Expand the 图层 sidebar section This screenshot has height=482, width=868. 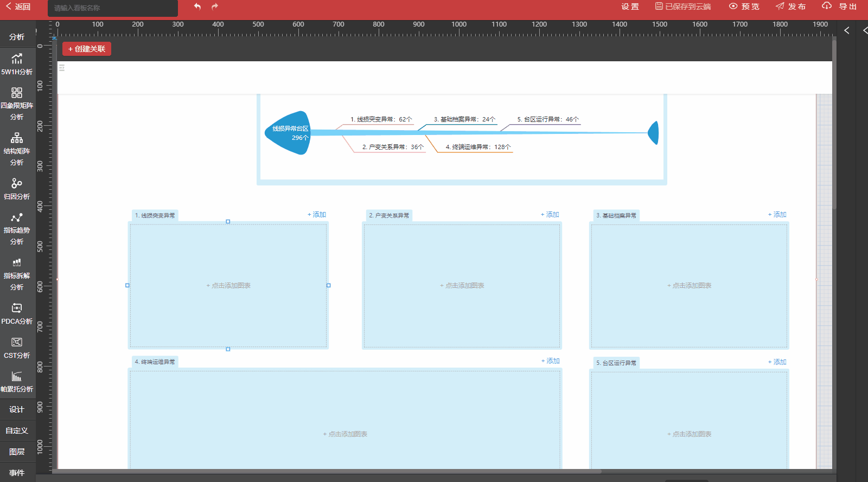[x=17, y=452]
